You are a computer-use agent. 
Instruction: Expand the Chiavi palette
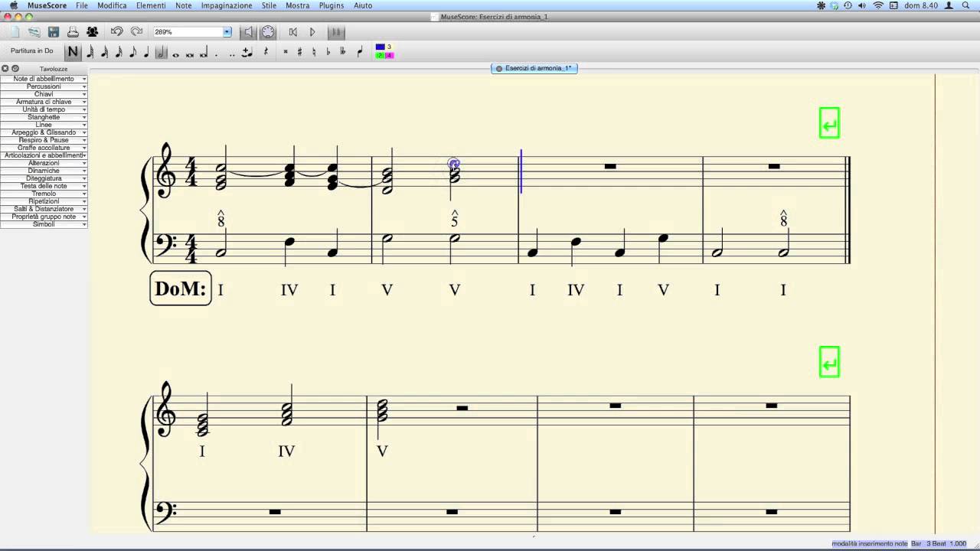click(x=44, y=94)
